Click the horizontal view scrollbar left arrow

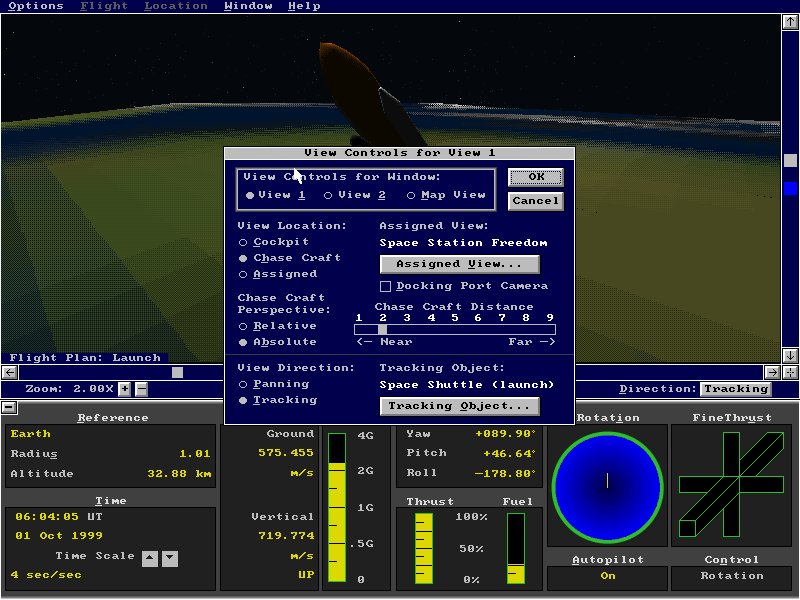pyautogui.click(x=10, y=372)
